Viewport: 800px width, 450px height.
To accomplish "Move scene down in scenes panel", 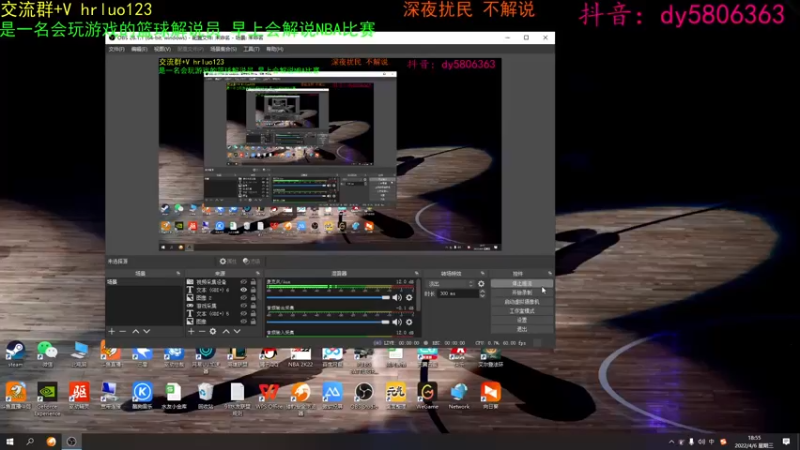I will pyautogui.click(x=147, y=331).
